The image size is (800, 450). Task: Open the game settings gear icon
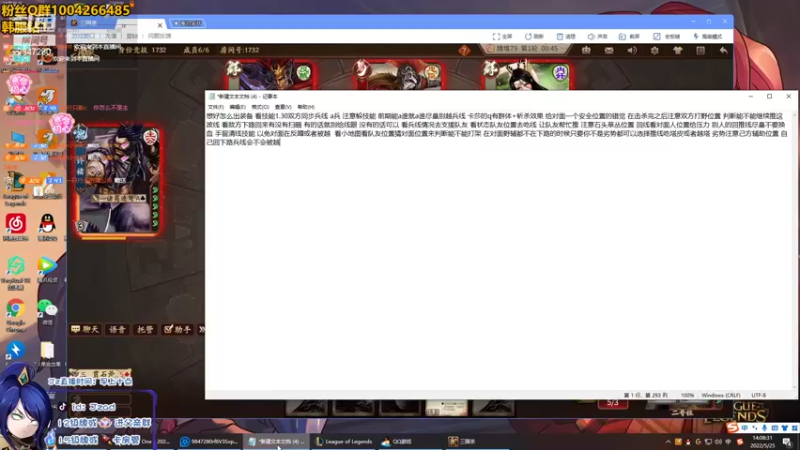pos(655,50)
